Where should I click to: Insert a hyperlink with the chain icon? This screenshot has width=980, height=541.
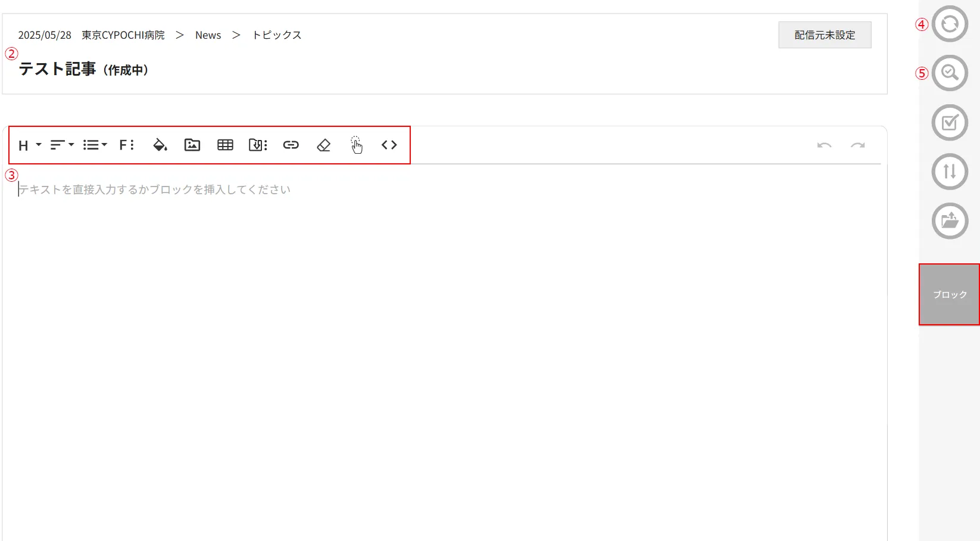point(291,145)
